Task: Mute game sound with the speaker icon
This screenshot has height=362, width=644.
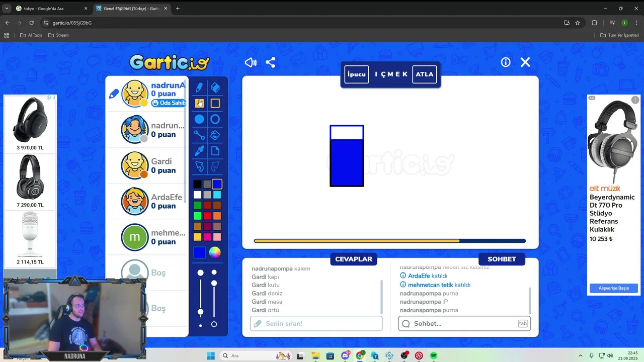Action: (251, 62)
